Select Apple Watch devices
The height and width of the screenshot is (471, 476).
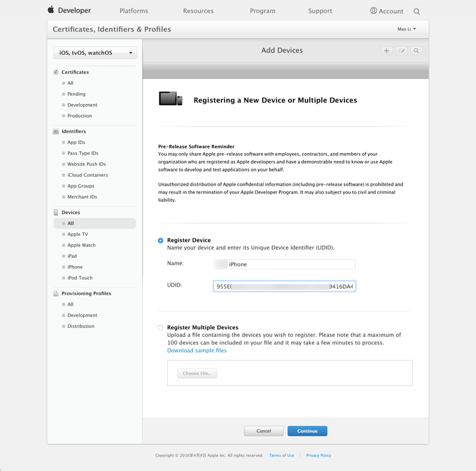coord(82,245)
